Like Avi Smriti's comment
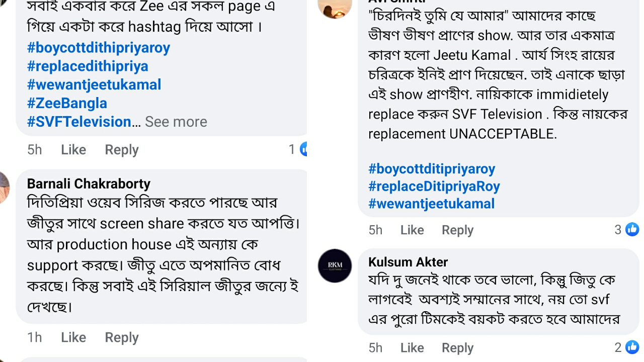This screenshot has width=644, height=362. pyautogui.click(x=412, y=229)
